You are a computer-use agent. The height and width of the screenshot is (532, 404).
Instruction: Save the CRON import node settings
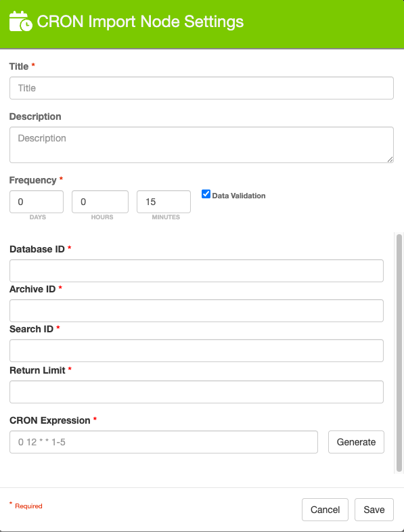(x=374, y=510)
